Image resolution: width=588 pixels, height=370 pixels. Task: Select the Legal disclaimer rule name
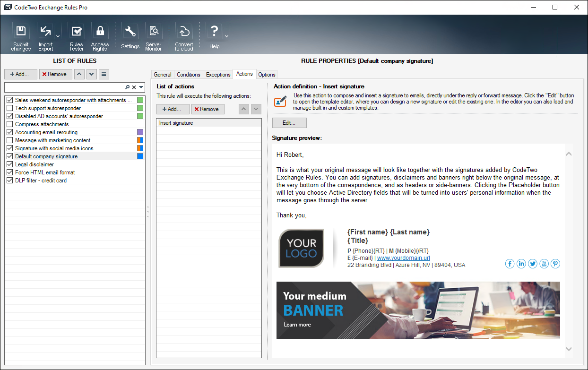click(x=35, y=164)
